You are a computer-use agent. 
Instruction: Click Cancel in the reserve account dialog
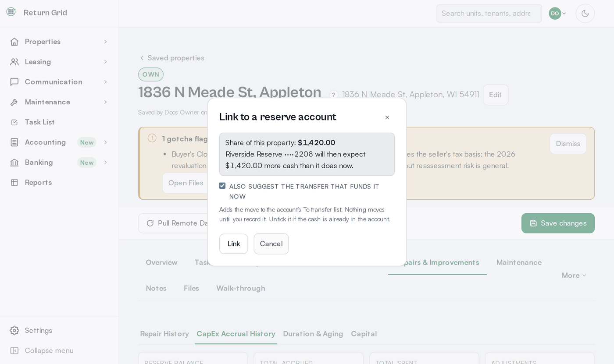tap(271, 244)
